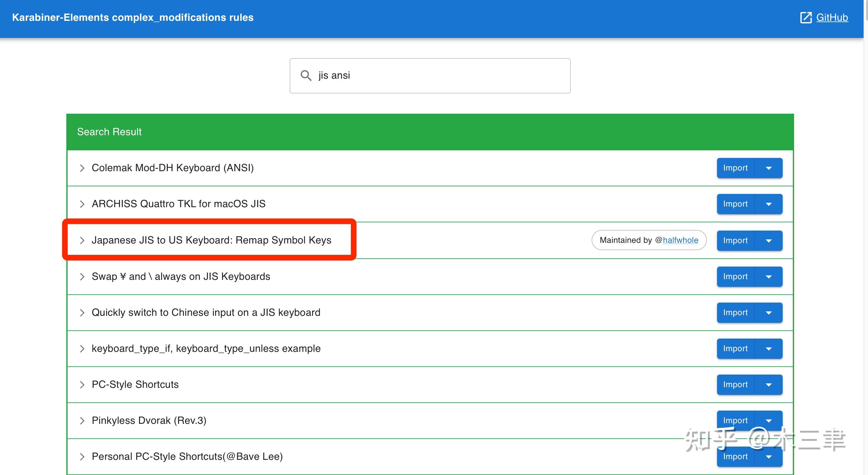
Task: Import the PC-Style Shortcuts rule
Action: (735, 385)
